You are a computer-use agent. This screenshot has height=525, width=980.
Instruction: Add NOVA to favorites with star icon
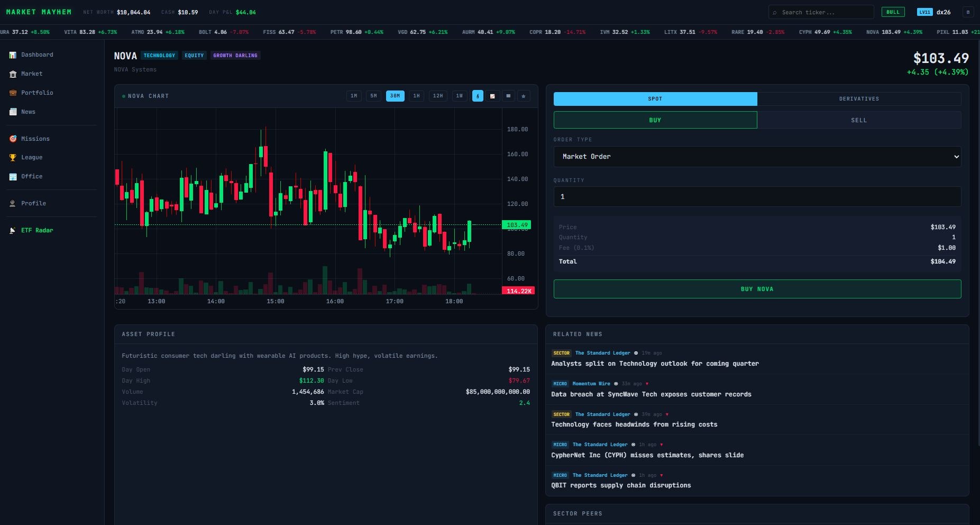point(524,96)
